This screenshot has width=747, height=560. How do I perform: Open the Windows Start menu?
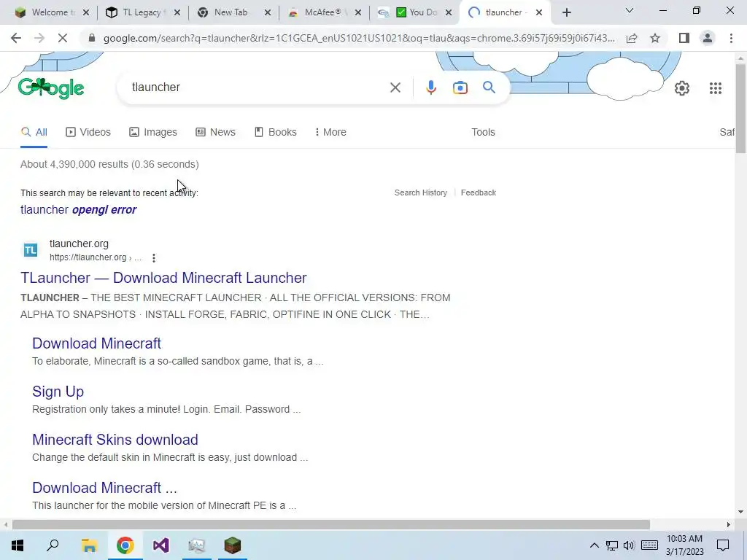pyautogui.click(x=18, y=545)
